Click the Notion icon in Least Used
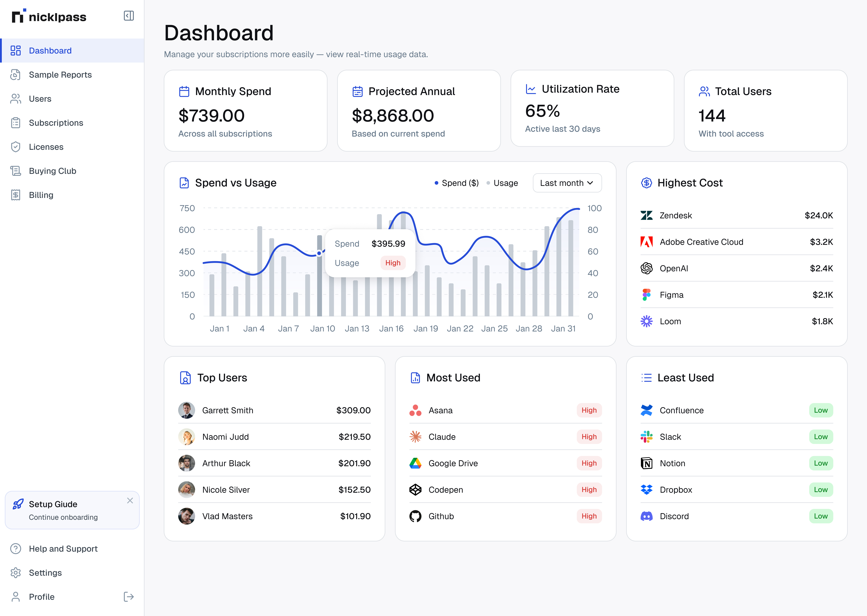 tap(646, 463)
